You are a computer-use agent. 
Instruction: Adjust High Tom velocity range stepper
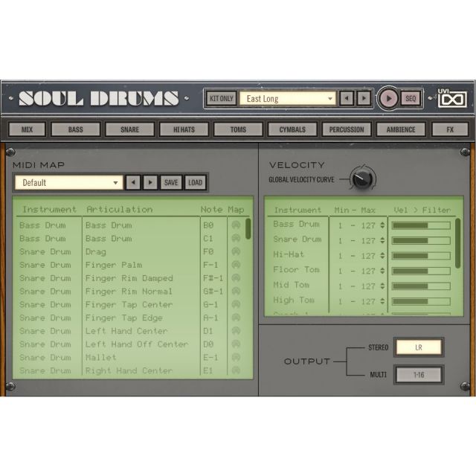[x=382, y=301]
